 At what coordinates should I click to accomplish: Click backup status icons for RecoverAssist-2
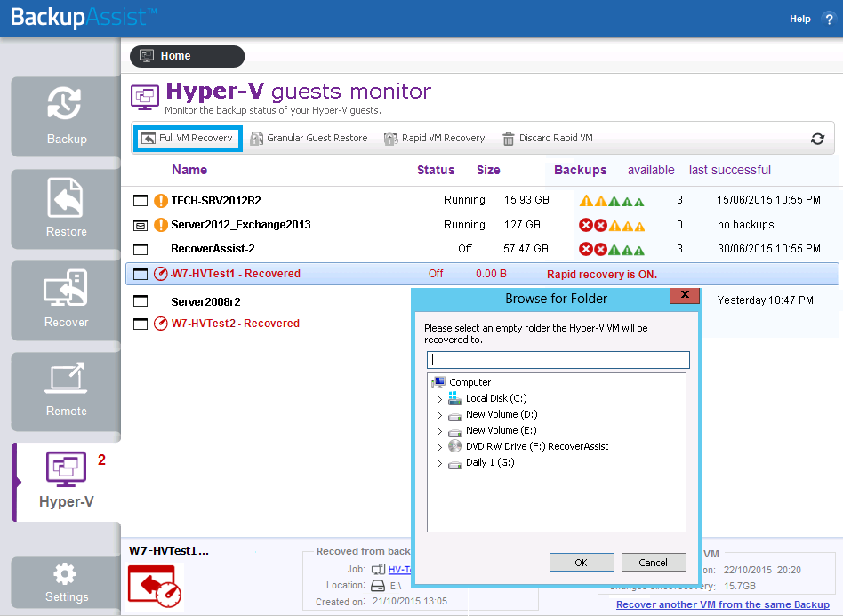(x=611, y=250)
